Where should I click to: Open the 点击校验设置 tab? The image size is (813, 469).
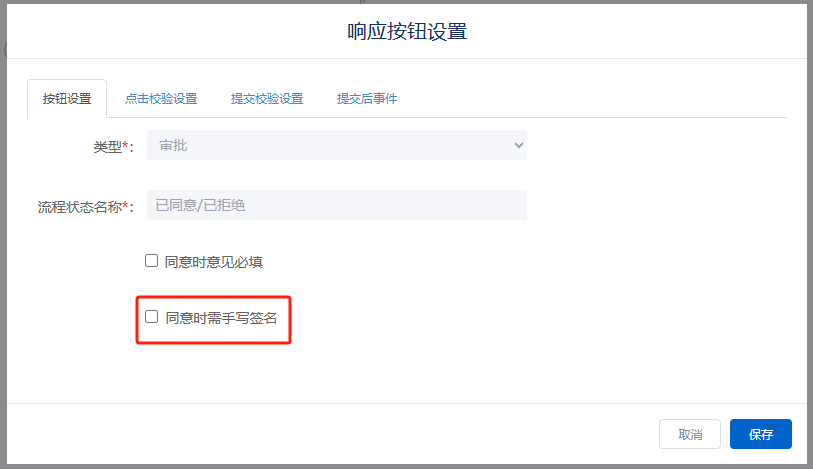click(160, 99)
